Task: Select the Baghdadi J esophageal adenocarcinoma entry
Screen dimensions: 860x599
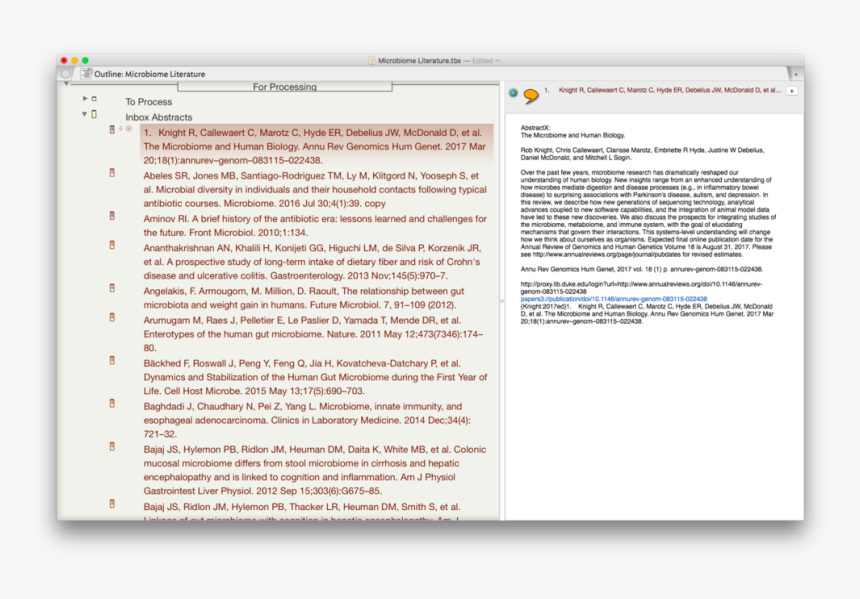Action: point(307,420)
